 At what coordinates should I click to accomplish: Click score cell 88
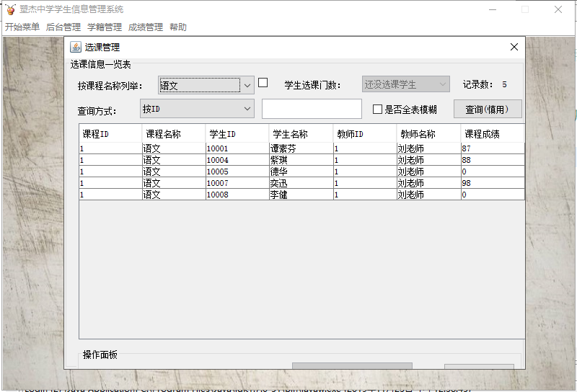pos(493,160)
